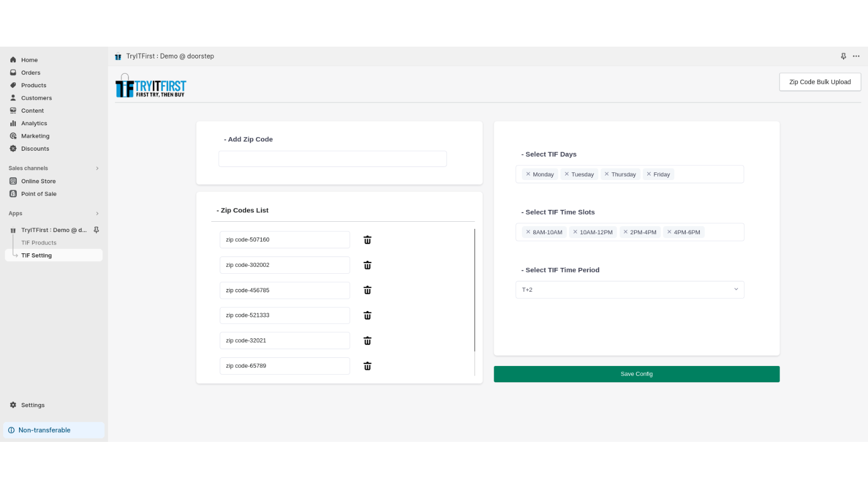
Task: Click the 'Zip Codes List' heading
Action: click(242, 210)
